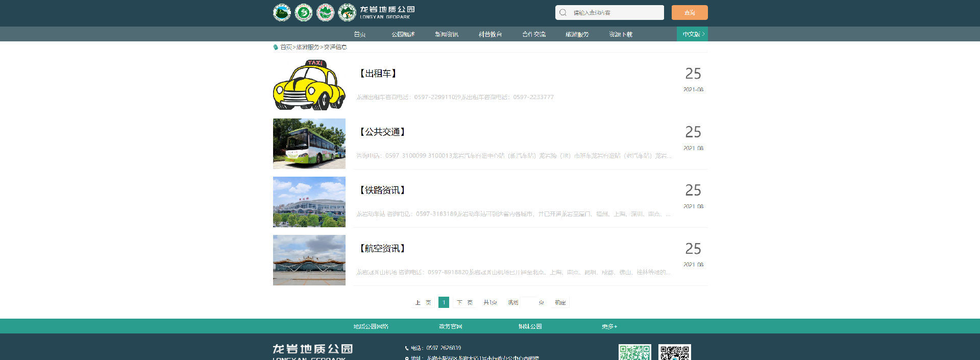Open the 旅游服务 navigation menu

click(x=577, y=34)
